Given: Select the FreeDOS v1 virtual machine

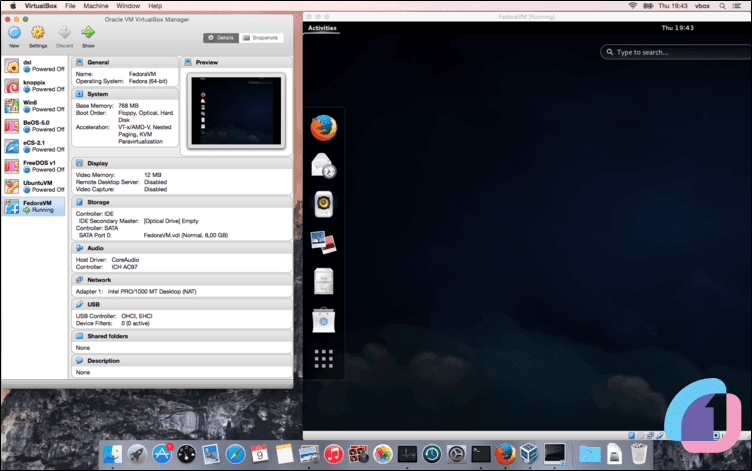Looking at the screenshot, I should [x=34, y=166].
